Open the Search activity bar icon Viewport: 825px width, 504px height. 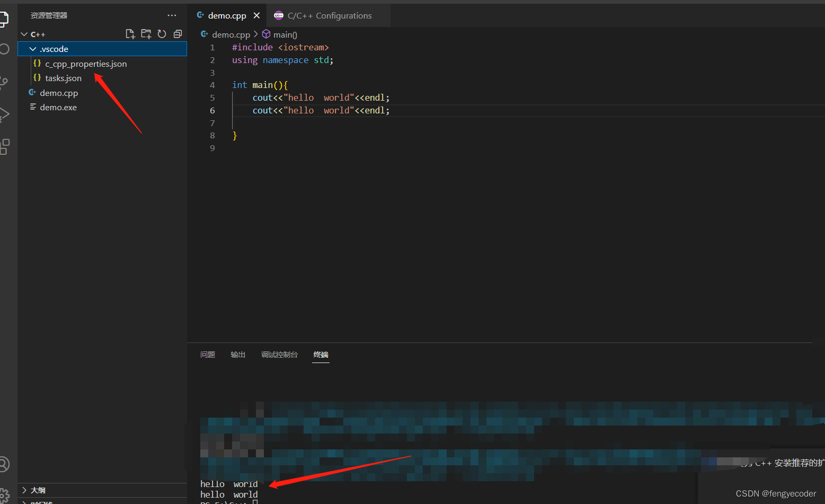pyautogui.click(x=4, y=49)
